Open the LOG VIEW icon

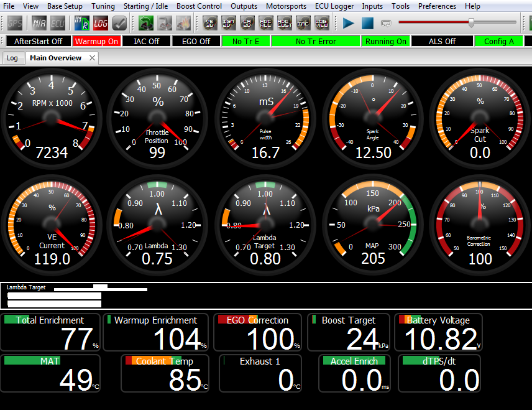pos(322,24)
